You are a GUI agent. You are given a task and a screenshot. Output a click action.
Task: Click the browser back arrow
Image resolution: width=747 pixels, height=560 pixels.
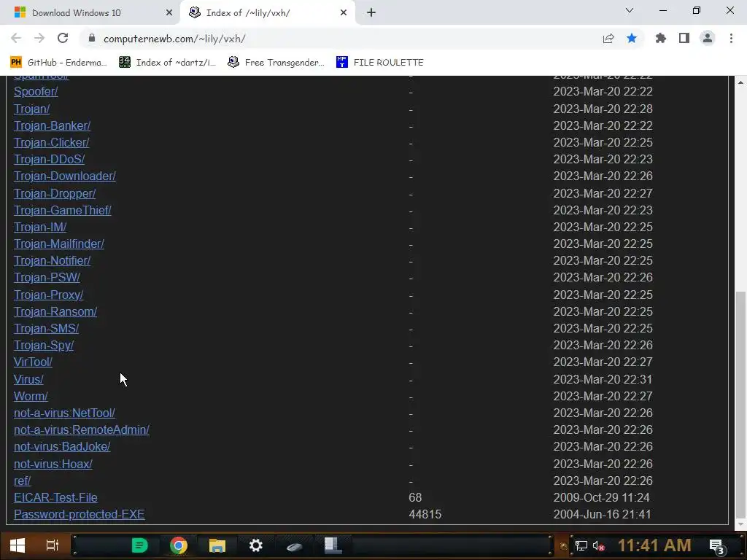click(x=16, y=38)
